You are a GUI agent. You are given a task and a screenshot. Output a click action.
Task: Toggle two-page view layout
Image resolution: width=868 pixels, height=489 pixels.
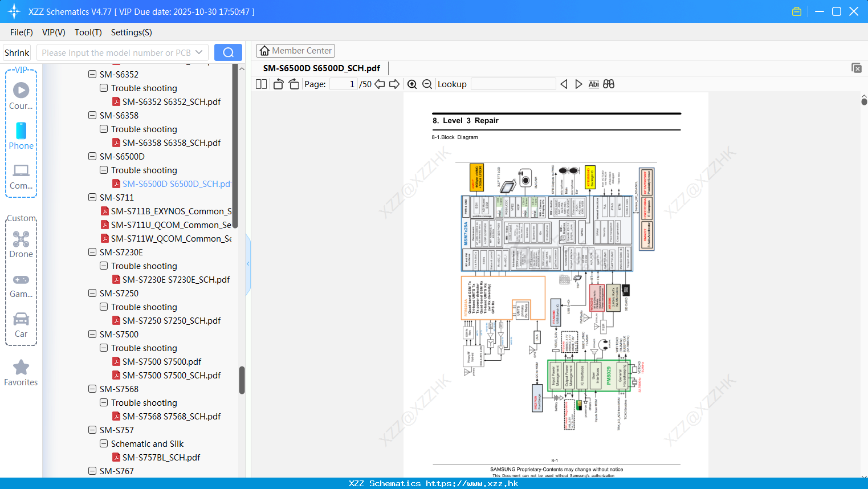261,84
